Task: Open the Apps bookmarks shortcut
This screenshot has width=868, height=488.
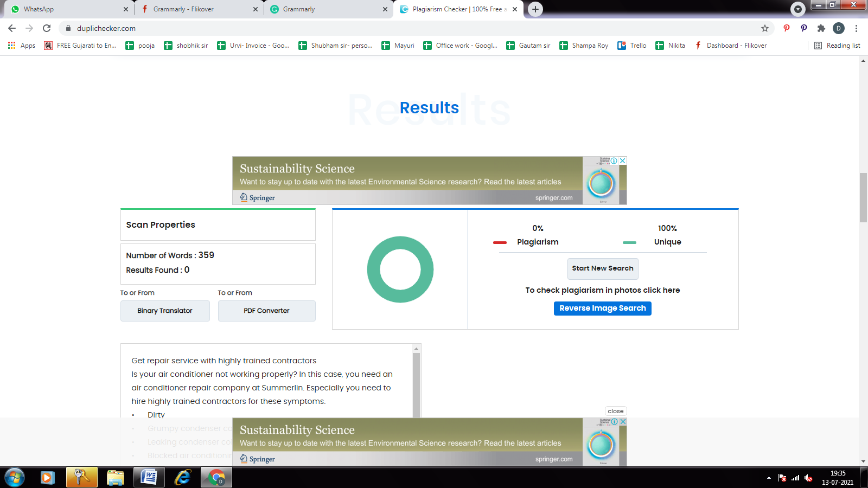Action: [22, 46]
